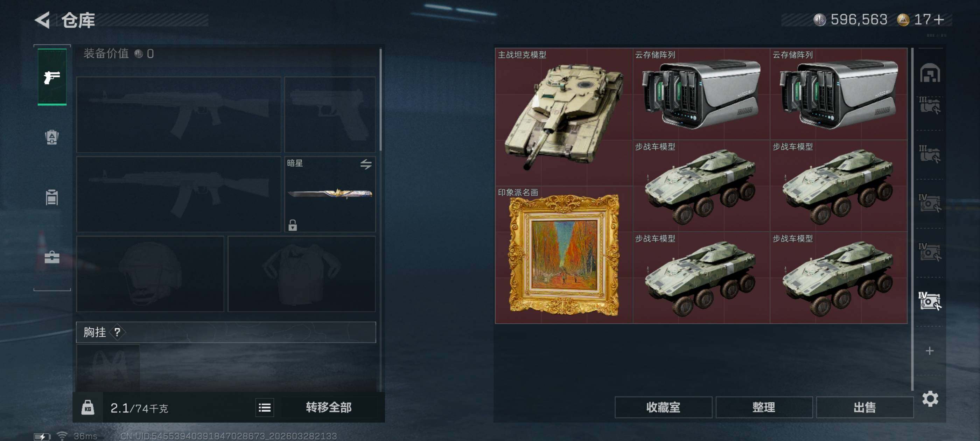Open the safe box briefcase tab icon
The width and height of the screenshot is (980, 441).
tap(52, 257)
